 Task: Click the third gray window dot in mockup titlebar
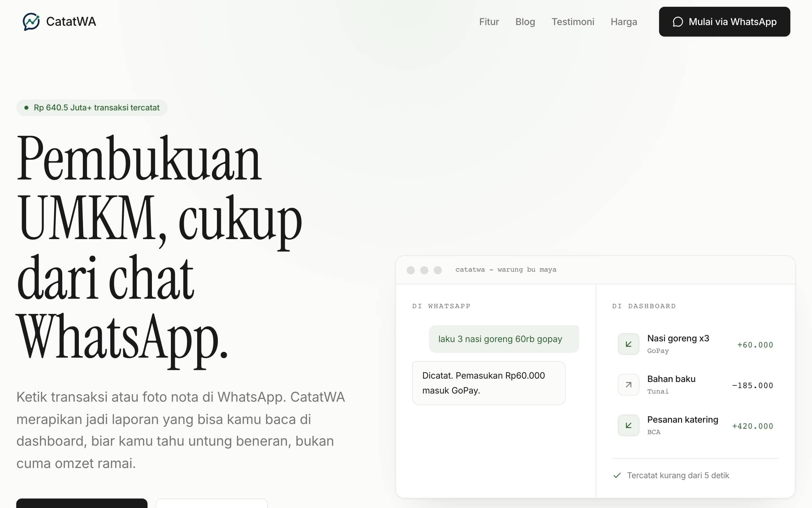coord(438,270)
